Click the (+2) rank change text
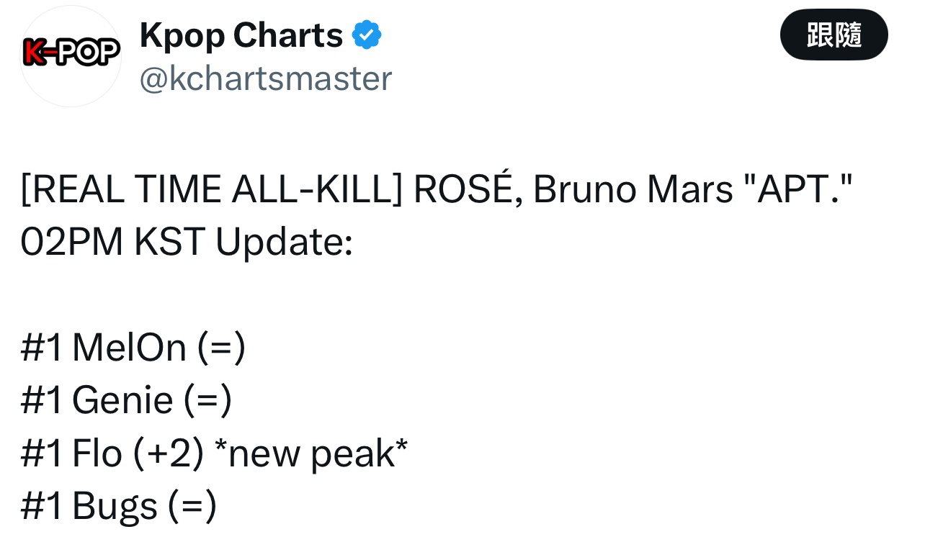925x560 pixels. point(169,453)
